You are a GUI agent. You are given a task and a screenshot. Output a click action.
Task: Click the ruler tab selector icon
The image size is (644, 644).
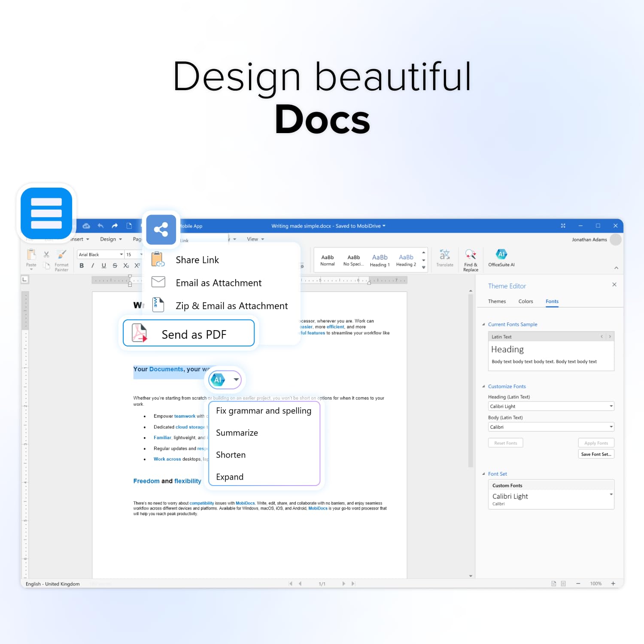coord(25,279)
